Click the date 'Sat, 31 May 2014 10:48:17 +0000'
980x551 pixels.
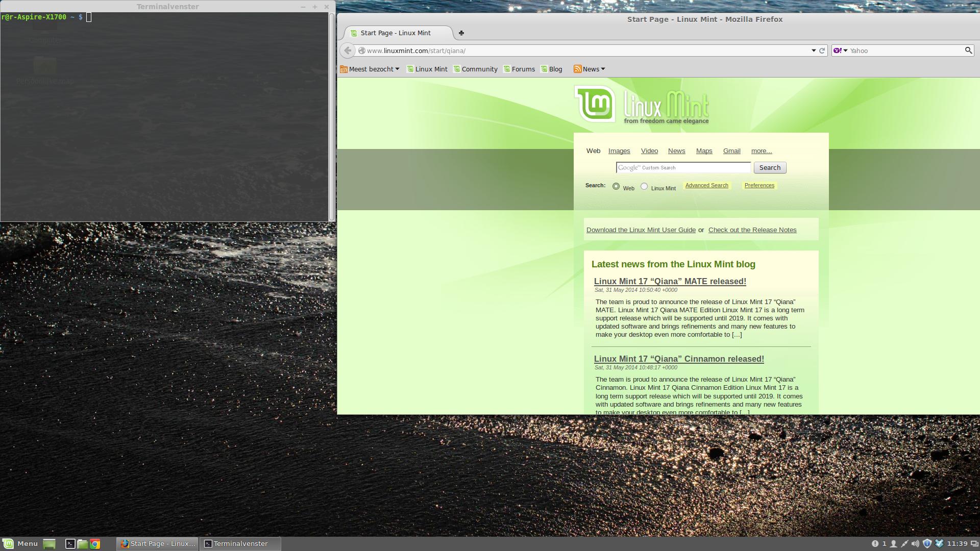pos(635,368)
